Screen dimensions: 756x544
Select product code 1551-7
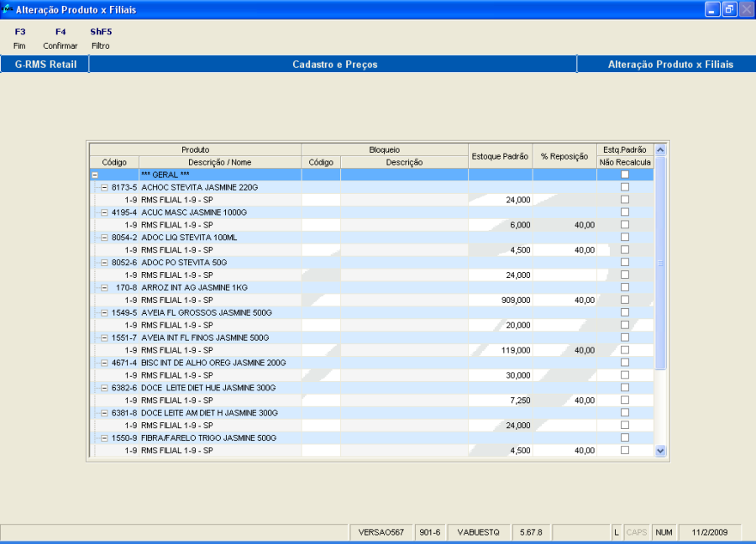click(x=124, y=337)
